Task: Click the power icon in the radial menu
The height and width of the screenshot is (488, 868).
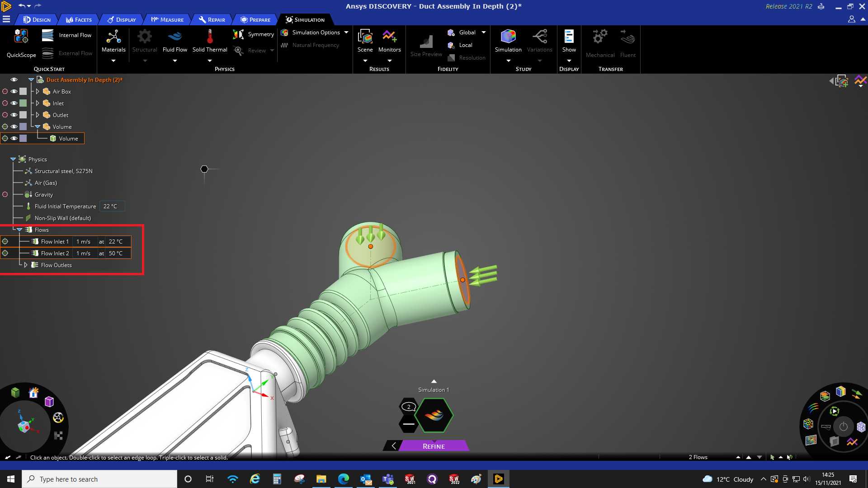Action: click(844, 427)
